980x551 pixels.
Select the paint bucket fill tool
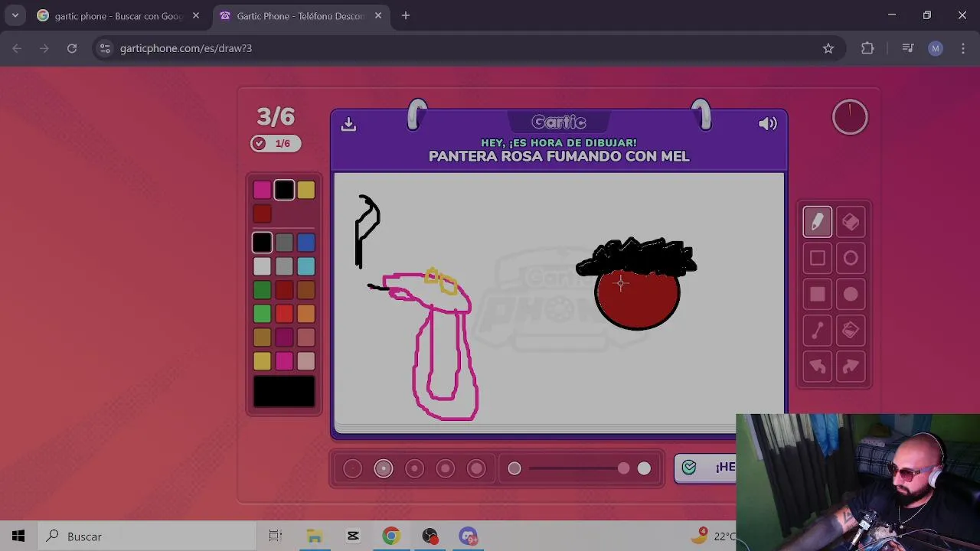pyautogui.click(x=851, y=331)
